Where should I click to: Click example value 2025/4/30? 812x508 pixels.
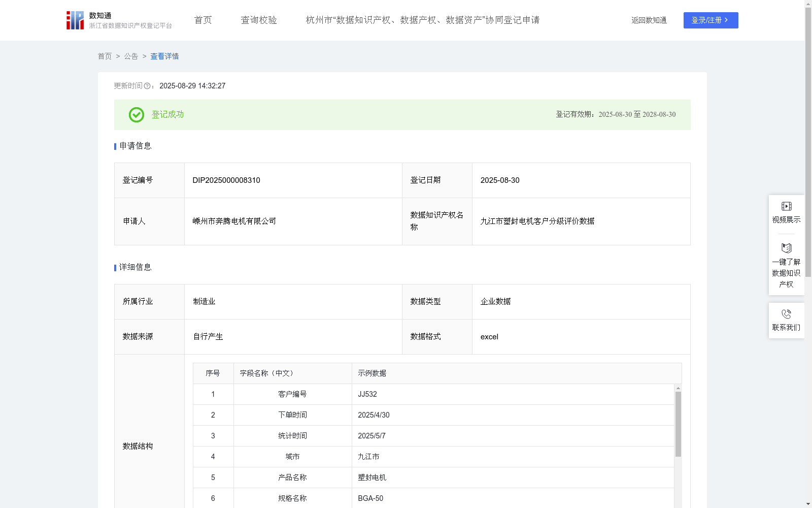pyautogui.click(x=374, y=415)
